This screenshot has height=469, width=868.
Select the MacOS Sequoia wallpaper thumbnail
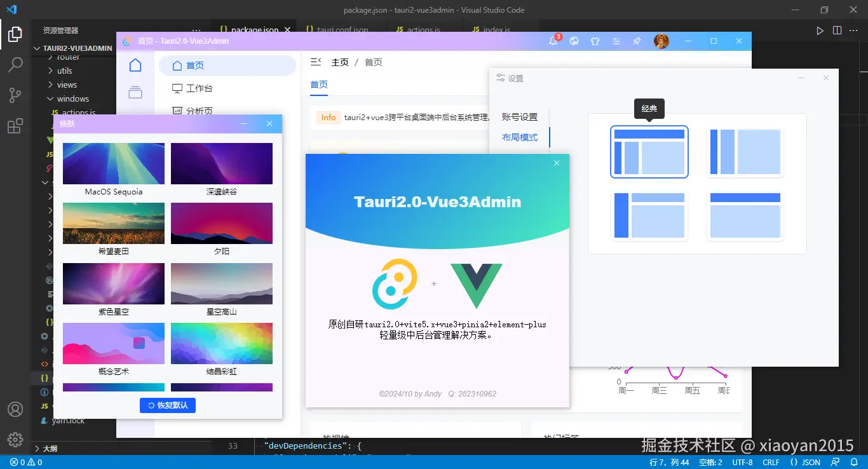[x=113, y=163]
